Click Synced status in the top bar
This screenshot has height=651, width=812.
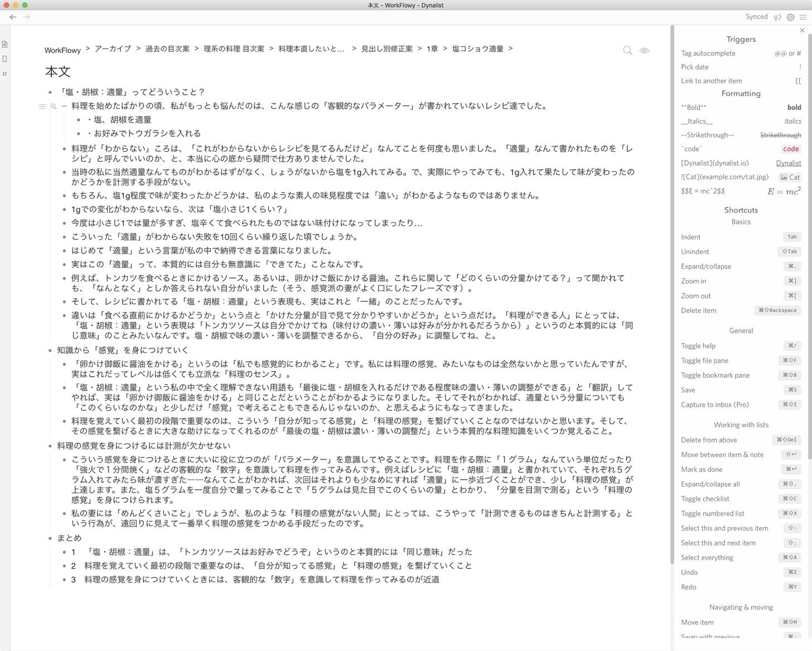coord(757,17)
